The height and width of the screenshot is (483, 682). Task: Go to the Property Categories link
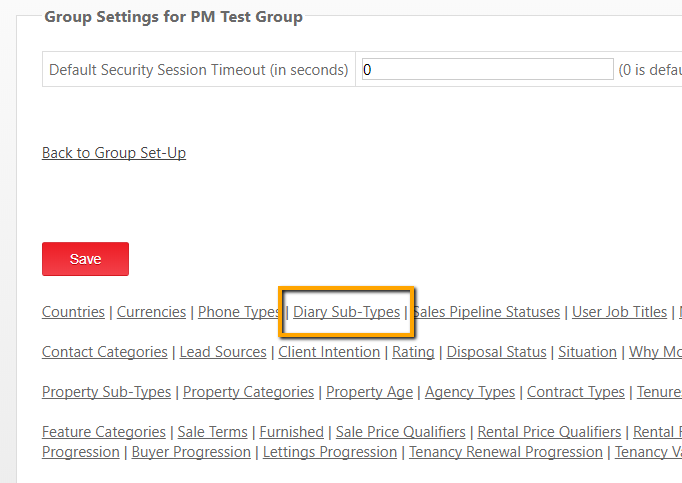tap(248, 392)
